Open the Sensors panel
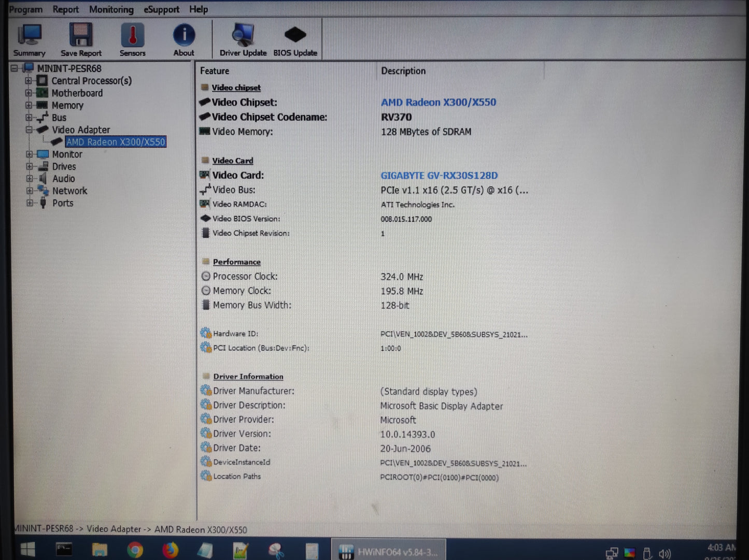Image resolution: width=749 pixels, height=560 pixels. tap(132, 39)
